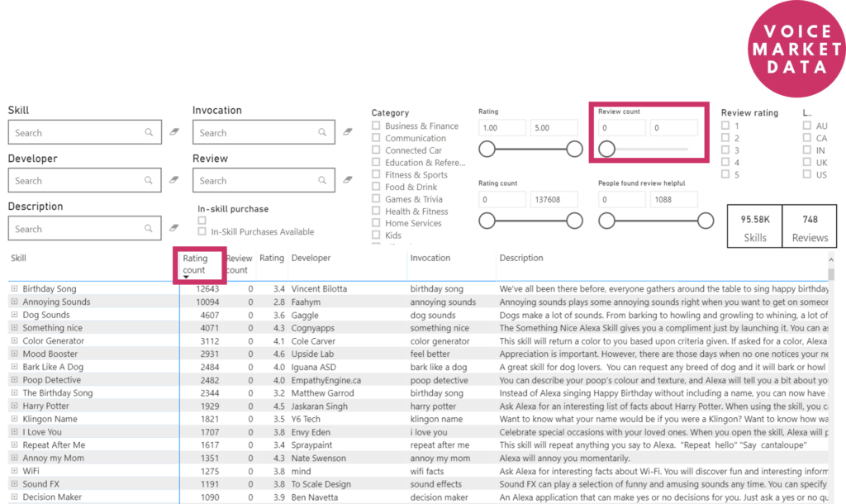Expand the Annoying Sounds row
This screenshot has width=846, height=504.
click(15, 302)
